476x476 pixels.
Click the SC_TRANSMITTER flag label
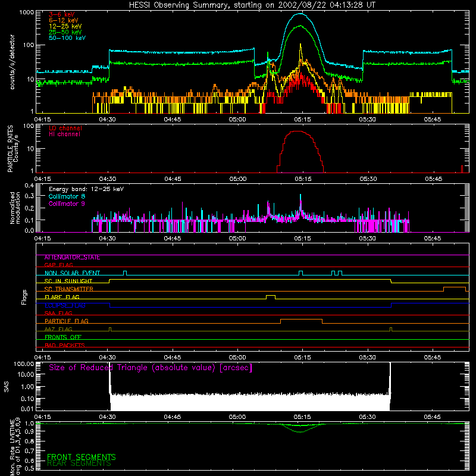(x=69, y=289)
